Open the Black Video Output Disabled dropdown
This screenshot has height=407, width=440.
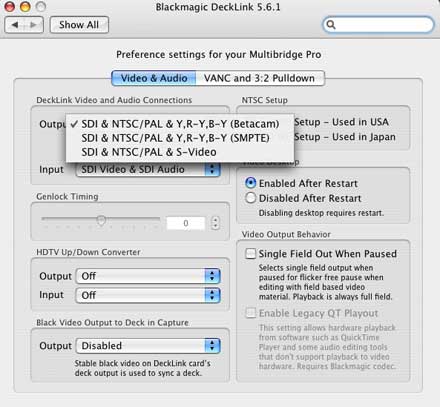pos(148,346)
